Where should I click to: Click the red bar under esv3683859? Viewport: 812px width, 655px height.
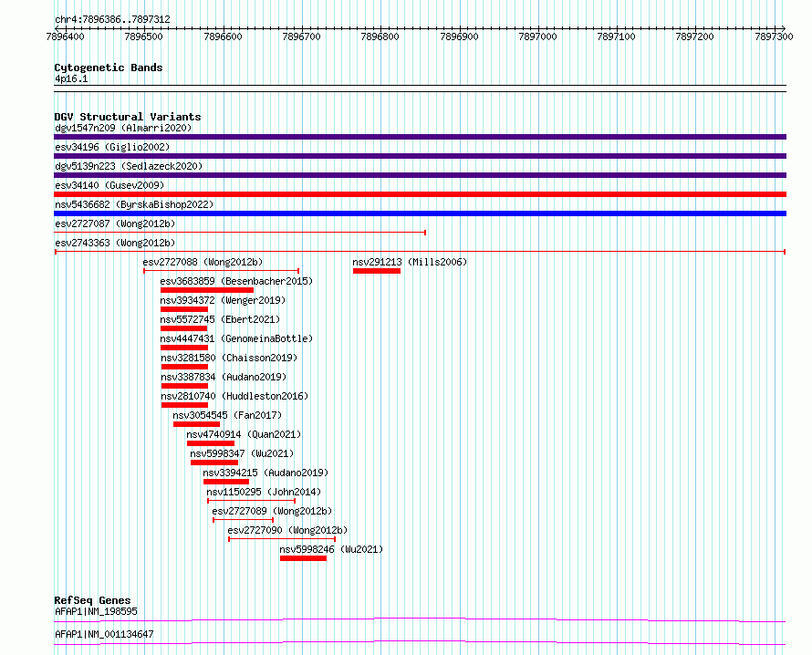pos(207,290)
